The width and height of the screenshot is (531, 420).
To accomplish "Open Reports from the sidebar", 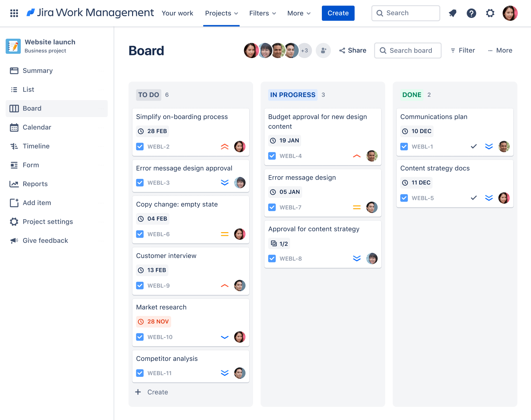I will pyautogui.click(x=35, y=184).
